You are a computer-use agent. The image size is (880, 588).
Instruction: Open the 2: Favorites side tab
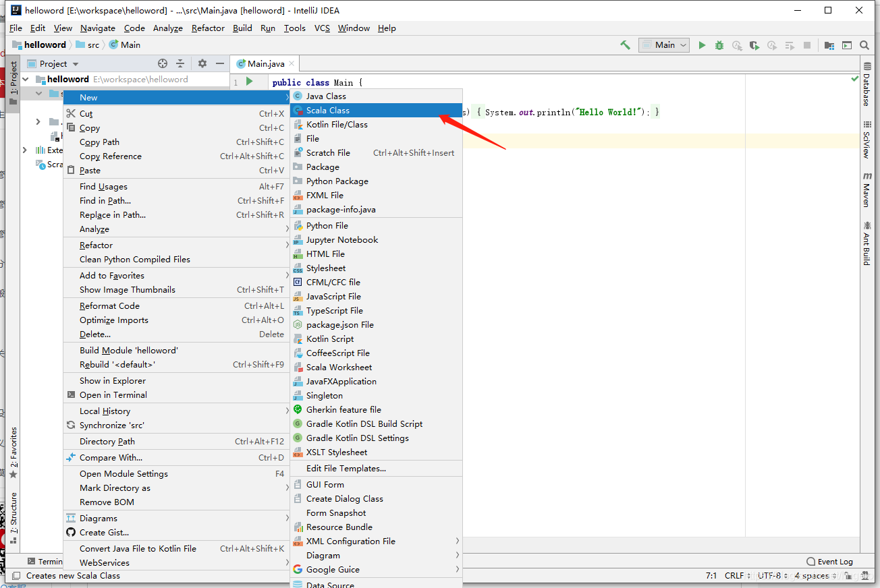(x=13, y=453)
